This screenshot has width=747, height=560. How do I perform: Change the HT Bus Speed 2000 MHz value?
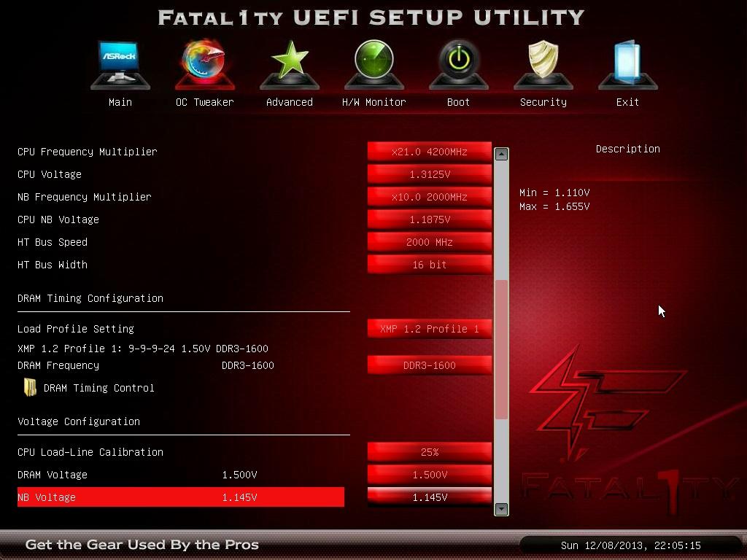tap(429, 242)
